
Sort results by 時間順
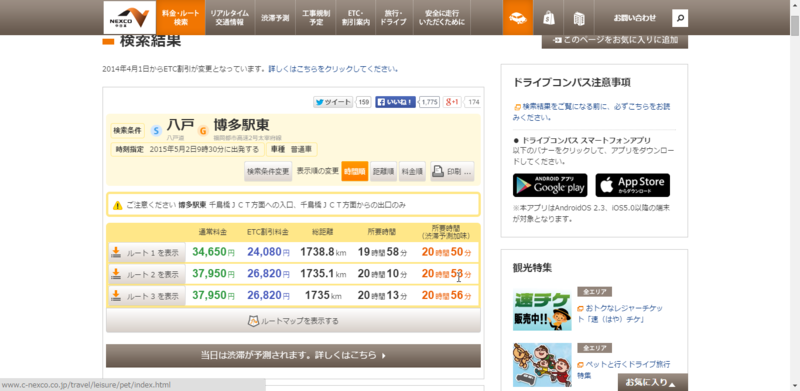[355, 172]
